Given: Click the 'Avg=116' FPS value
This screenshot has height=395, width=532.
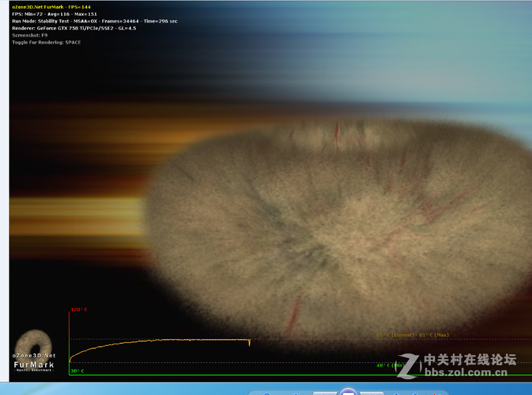Looking at the screenshot, I should tap(59, 14).
